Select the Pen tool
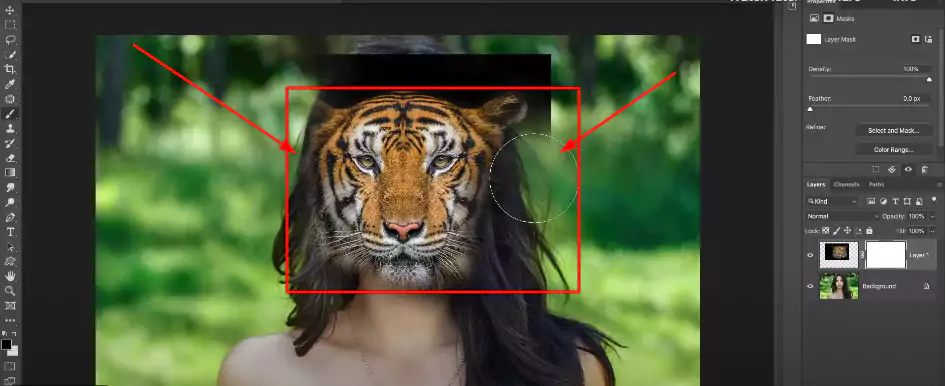This screenshot has height=386, width=946. coord(10,217)
